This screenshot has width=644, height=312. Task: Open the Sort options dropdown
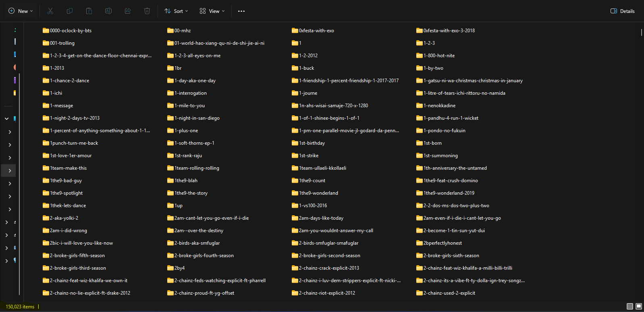click(x=176, y=11)
